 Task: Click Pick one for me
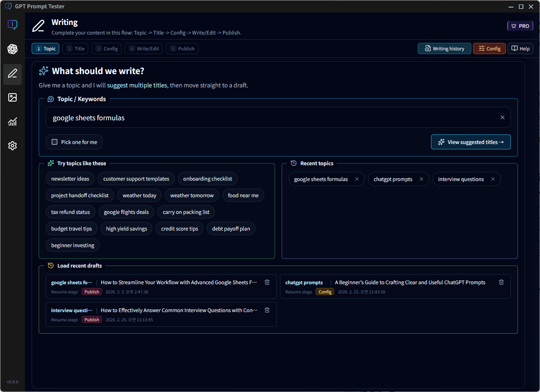click(74, 142)
